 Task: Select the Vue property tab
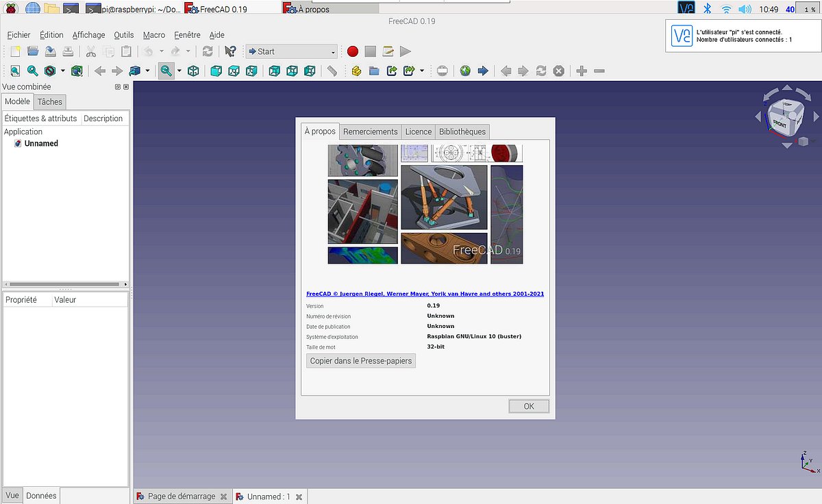pyautogui.click(x=12, y=495)
